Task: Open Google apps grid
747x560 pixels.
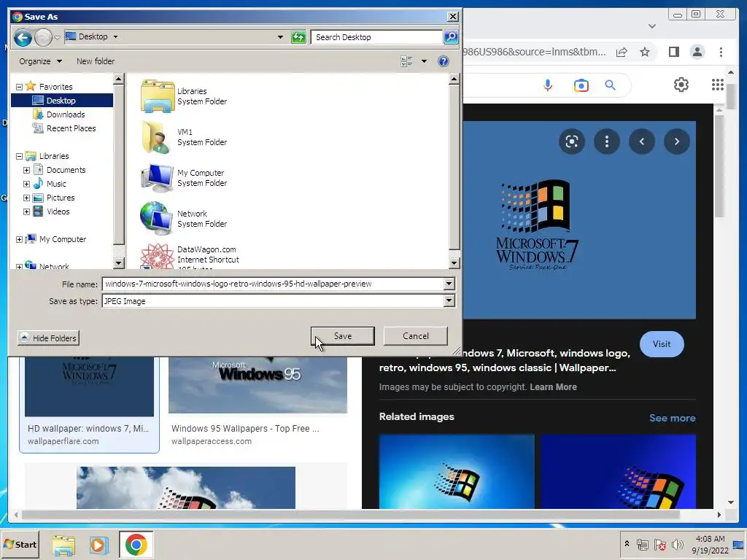Action: tap(718, 85)
